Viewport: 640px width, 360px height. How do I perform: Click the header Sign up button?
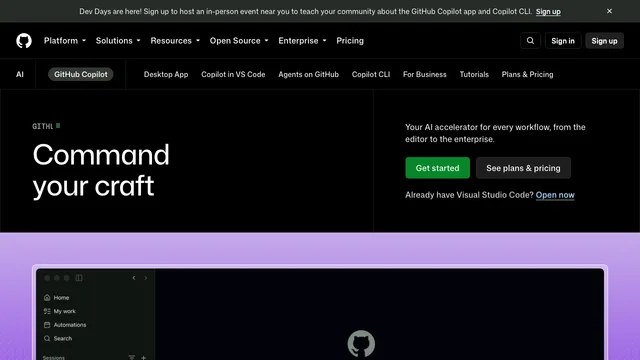tap(604, 41)
